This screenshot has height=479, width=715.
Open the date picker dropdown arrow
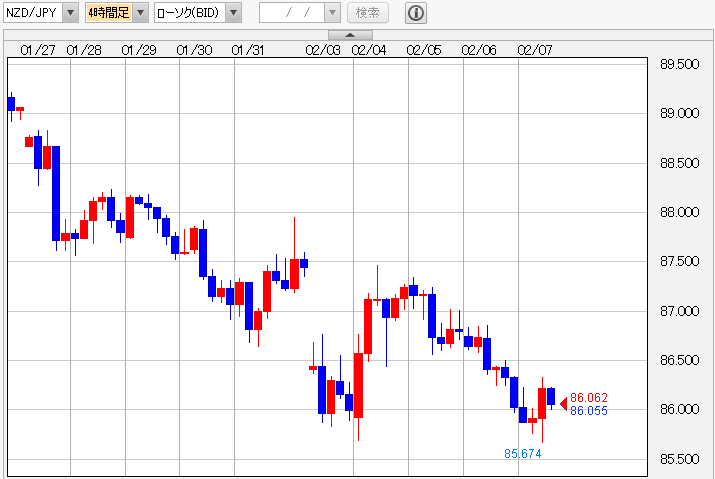(331, 13)
